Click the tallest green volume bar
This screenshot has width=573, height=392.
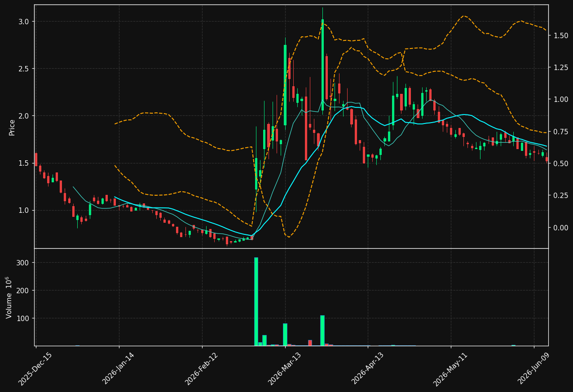point(256,301)
